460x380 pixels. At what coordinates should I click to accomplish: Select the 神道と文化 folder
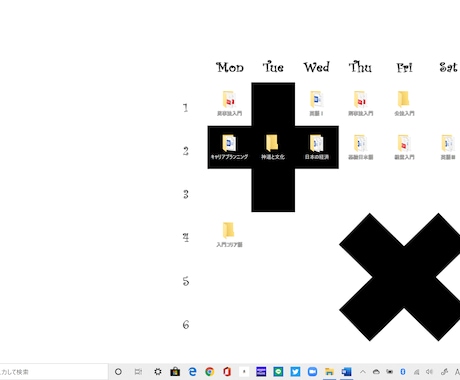coord(273,147)
